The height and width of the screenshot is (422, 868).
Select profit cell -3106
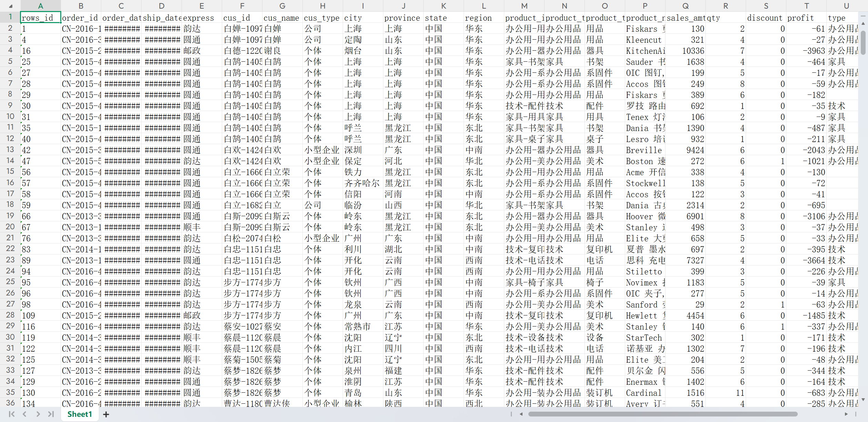(806, 216)
